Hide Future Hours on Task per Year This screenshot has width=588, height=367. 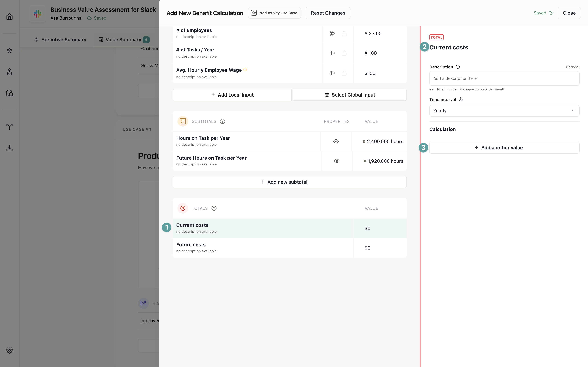[x=337, y=161]
